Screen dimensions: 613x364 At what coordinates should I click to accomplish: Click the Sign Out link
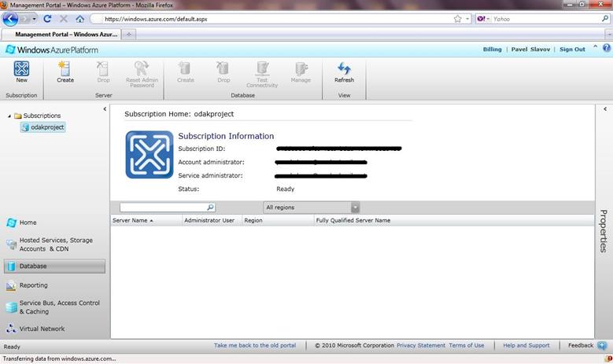[x=572, y=50]
